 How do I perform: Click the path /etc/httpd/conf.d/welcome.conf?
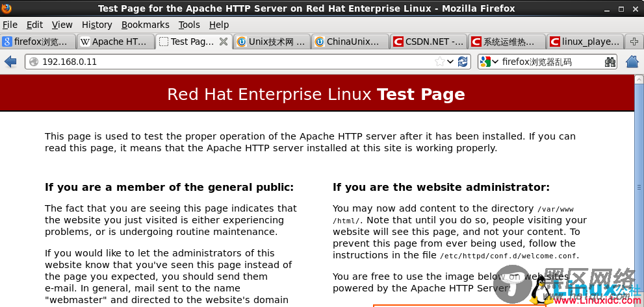coord(509,256)
